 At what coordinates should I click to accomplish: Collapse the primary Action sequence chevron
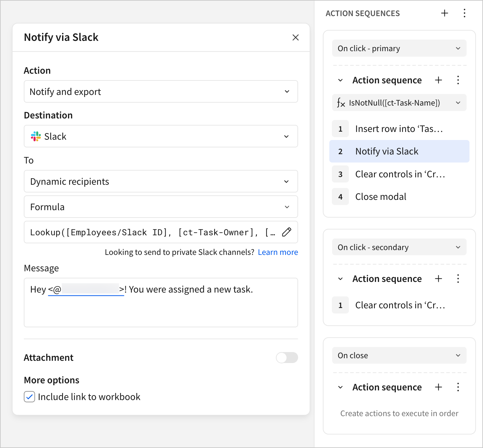[341, 80]
